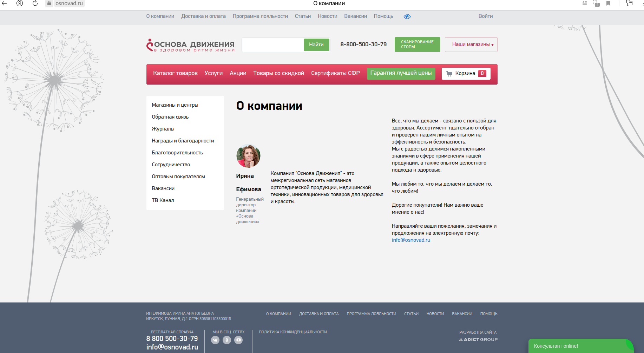Open Новости in top navigation
The image size is (644, 353).
[327, 16]
